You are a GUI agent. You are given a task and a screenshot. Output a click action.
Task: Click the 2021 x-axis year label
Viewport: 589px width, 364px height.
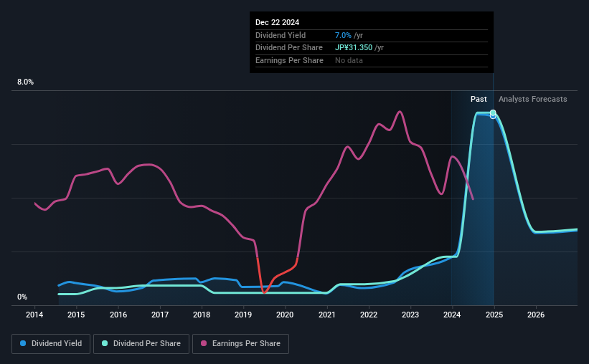pyautogui.click(x=327, y=315)
